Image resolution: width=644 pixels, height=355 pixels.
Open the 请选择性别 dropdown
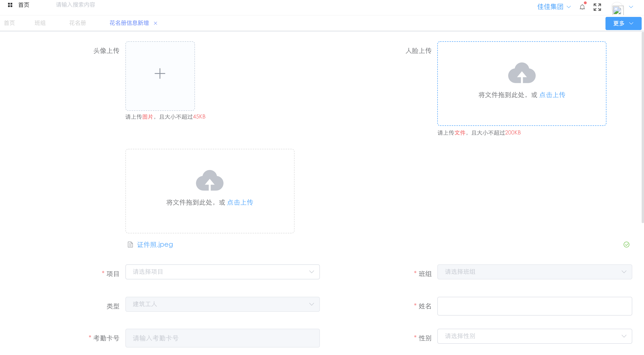[535, 336]
